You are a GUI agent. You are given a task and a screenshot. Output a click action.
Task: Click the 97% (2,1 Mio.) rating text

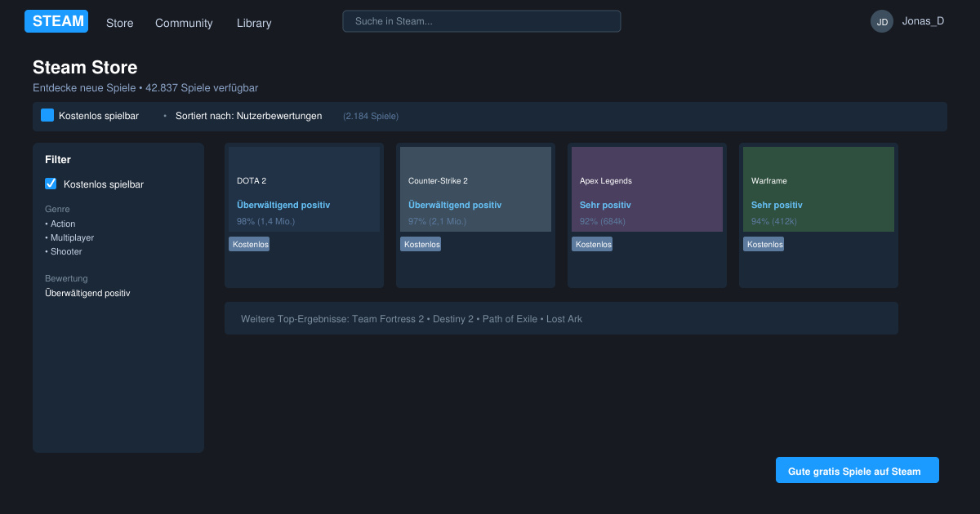coord(438,221)
